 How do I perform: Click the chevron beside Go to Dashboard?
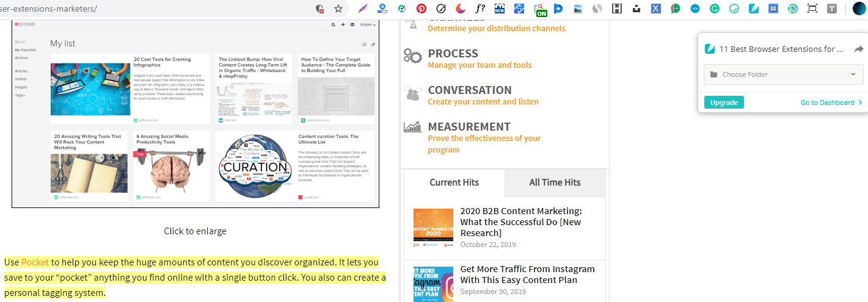(860, 102)
